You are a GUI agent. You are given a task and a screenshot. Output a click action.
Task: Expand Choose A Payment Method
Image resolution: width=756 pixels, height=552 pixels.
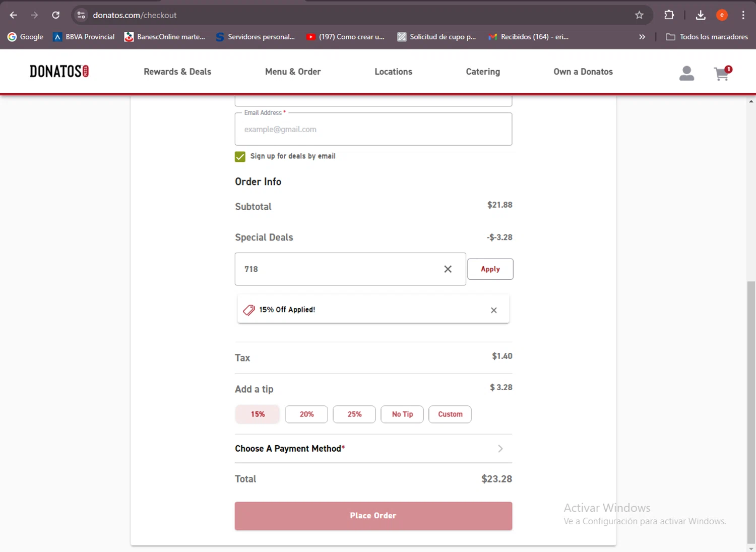(x=373, y=449)
